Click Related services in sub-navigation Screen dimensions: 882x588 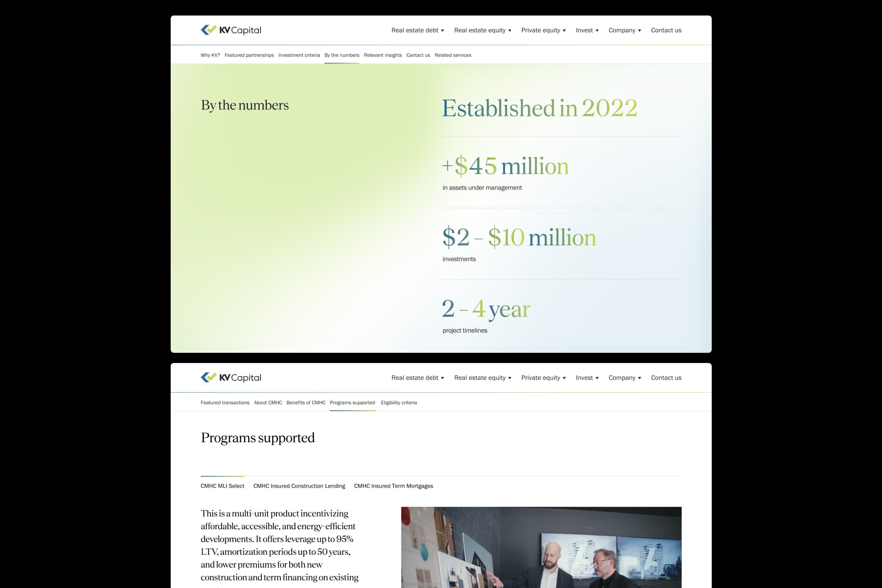coord(452,55)
